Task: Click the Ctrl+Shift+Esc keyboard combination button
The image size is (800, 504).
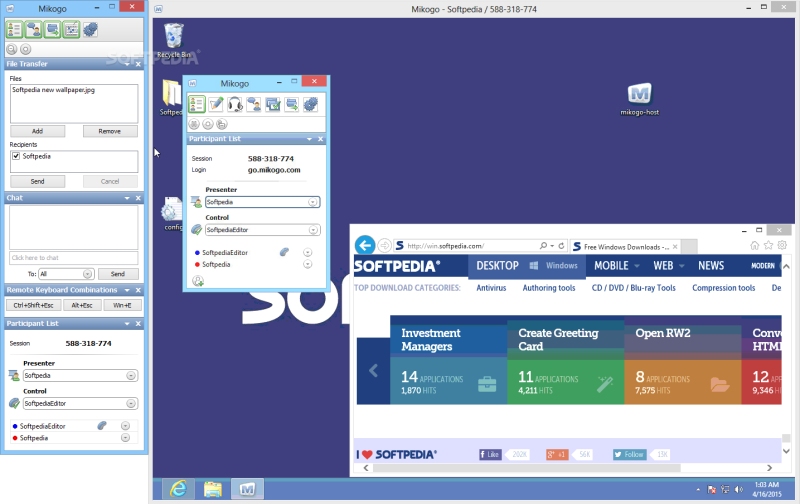Action: tap(34, 305)
